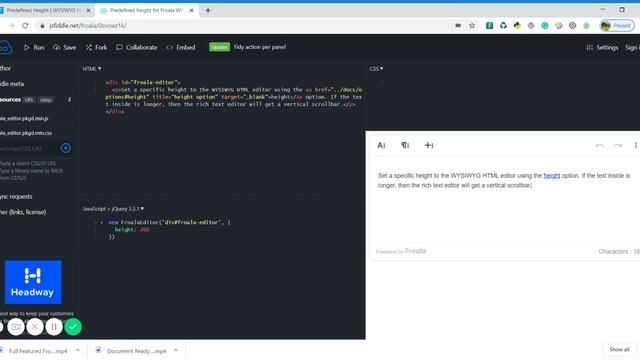
Task: Click the Froala redo arrow
Action: point(618,145)
